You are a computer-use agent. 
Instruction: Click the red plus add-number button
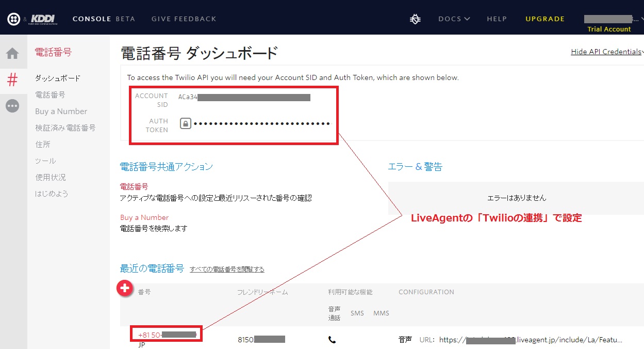[125, 288]
